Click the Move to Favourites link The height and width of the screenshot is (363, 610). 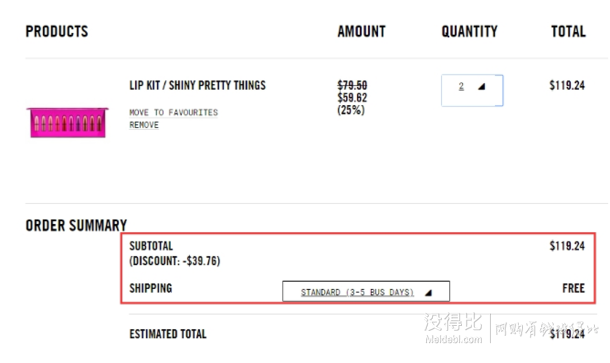tap(174, 112)
